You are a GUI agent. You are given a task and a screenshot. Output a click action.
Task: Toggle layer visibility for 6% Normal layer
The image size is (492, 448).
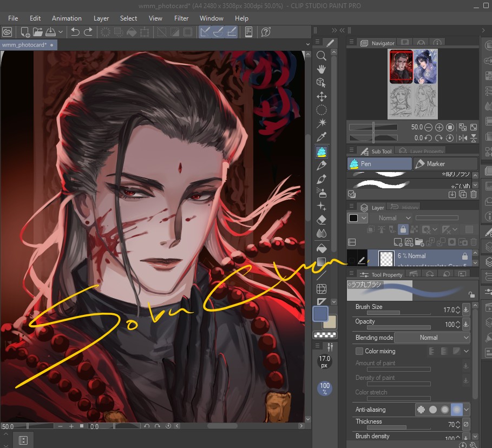352,260
